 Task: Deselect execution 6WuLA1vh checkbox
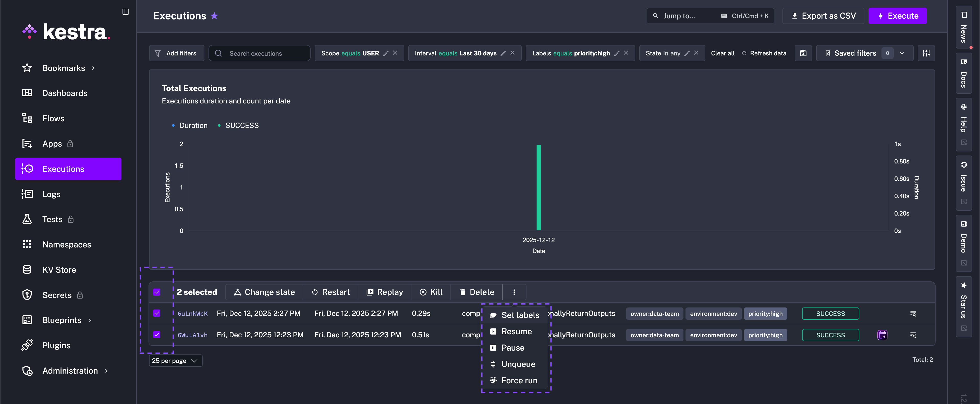pos(157,335)
